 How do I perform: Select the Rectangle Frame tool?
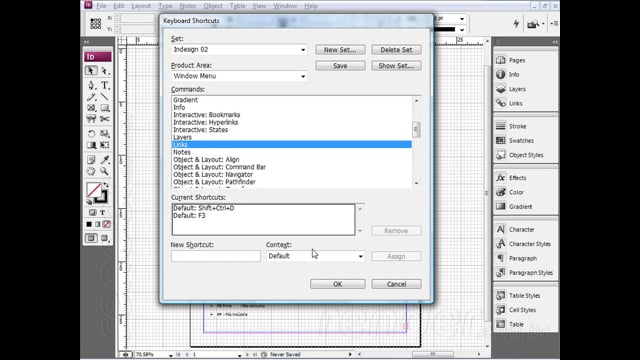coord(91,108)
